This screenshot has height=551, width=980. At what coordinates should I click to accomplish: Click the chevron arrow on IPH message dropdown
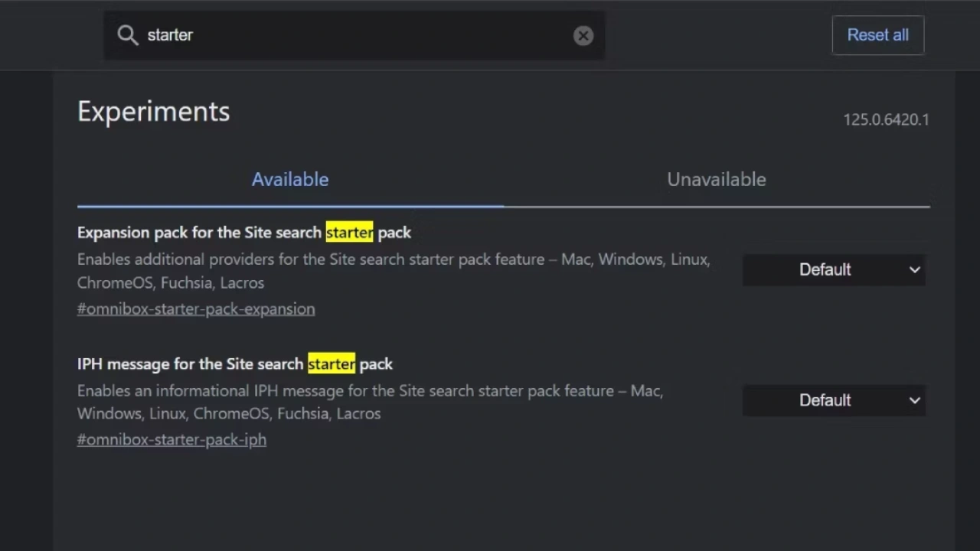[x=914, y=400]
